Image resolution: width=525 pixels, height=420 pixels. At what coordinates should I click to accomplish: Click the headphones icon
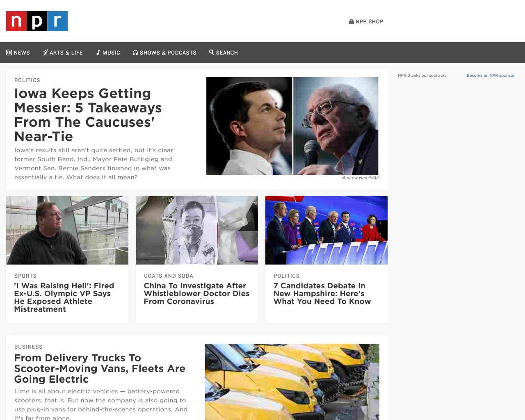[135, 52]
